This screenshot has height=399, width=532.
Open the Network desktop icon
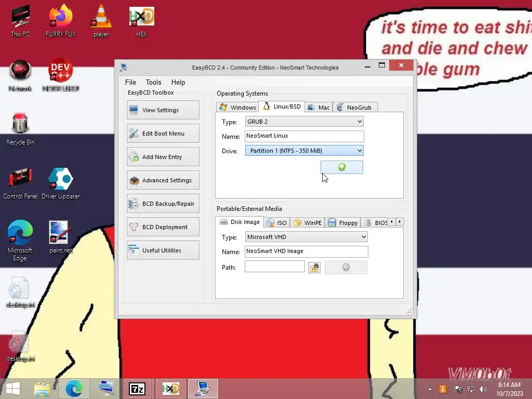20,76
